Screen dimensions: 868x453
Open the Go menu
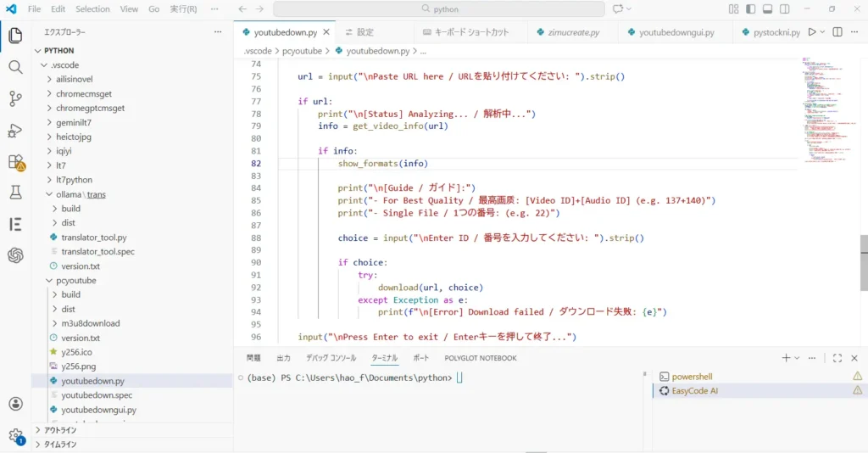[x=154, y=8]
